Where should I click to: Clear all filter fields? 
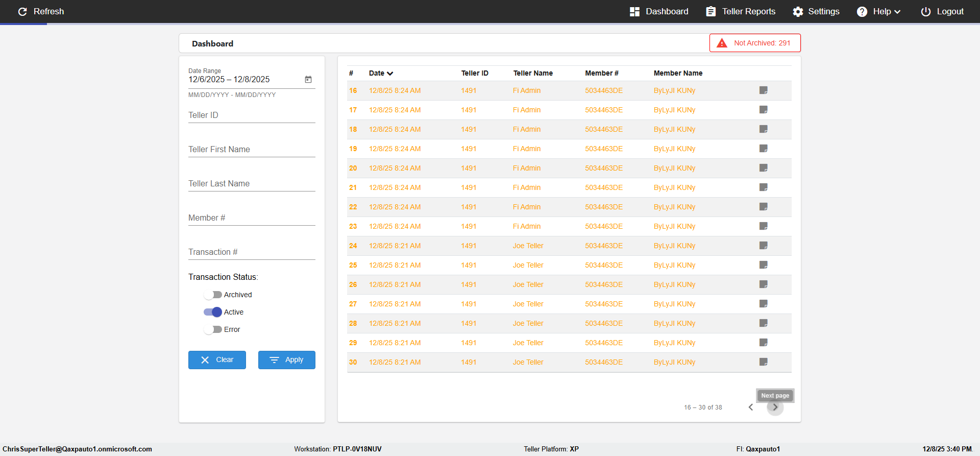pyautogui.click(x=217, y=360)
